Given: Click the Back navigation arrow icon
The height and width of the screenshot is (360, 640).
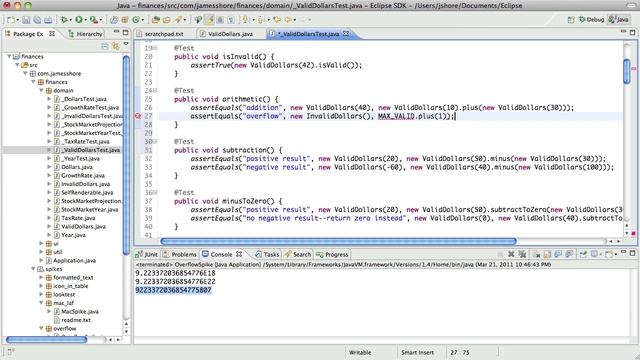Looking at the screenshot, I should coord(288,20).
